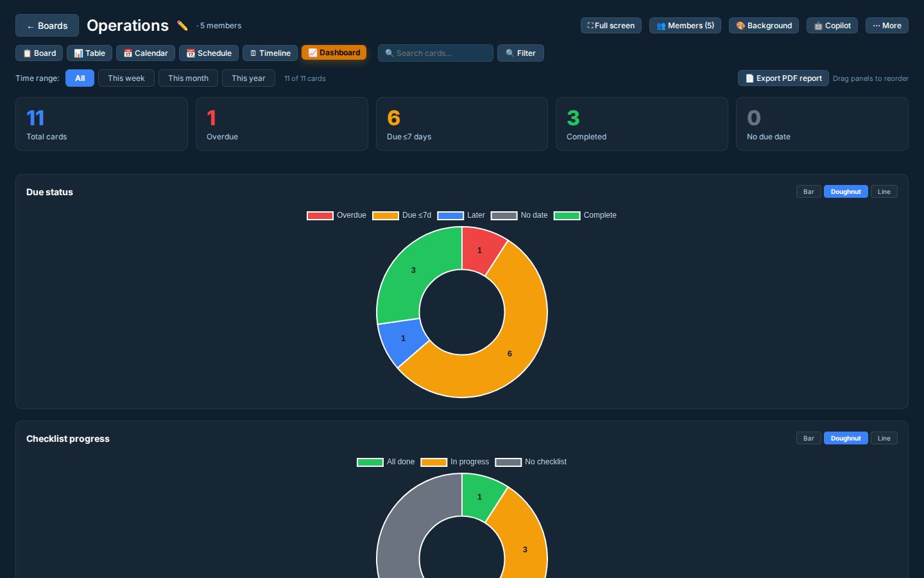The width and height of the screenshot is (924, 578).
Task: Click the orange Due ≤7d doughnut segment
Action: pos(510,353)
